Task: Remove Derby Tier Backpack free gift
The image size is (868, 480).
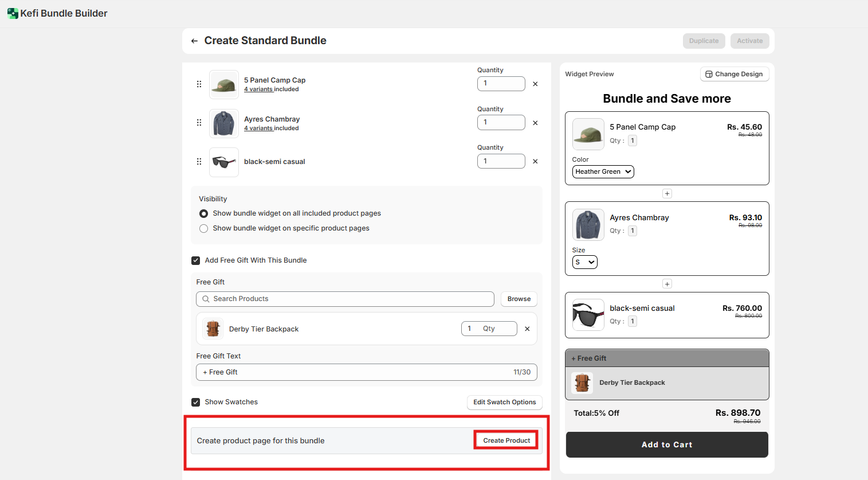Action: coord(527,329)
